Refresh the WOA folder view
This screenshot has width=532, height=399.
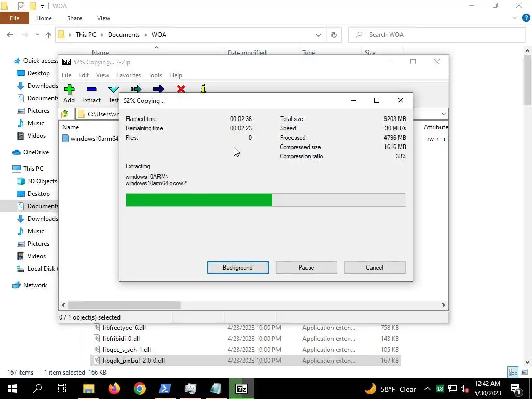pyautogui.click(x=334, y=35)
